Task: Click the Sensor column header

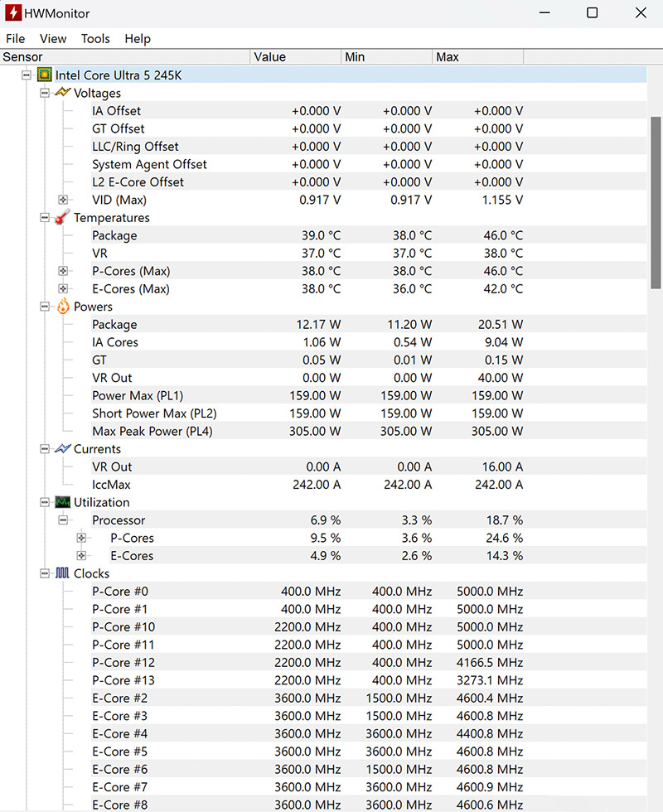Action: click(124, 57)
